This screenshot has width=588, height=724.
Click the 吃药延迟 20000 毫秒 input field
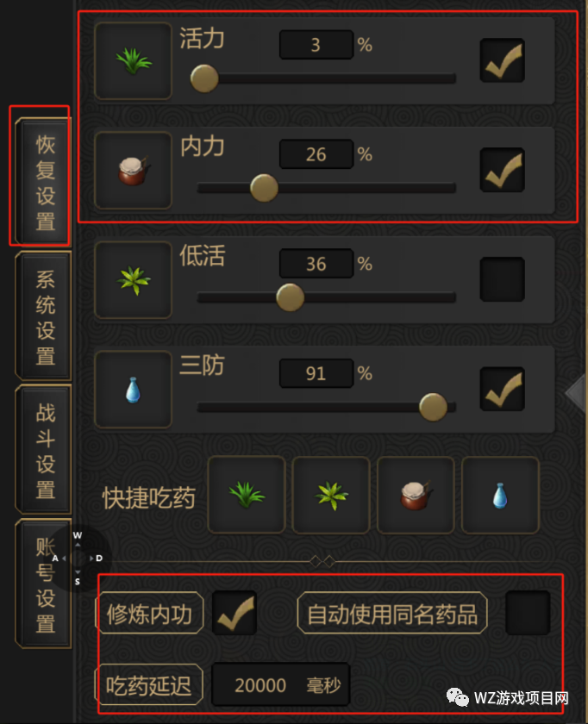[280, 684]
